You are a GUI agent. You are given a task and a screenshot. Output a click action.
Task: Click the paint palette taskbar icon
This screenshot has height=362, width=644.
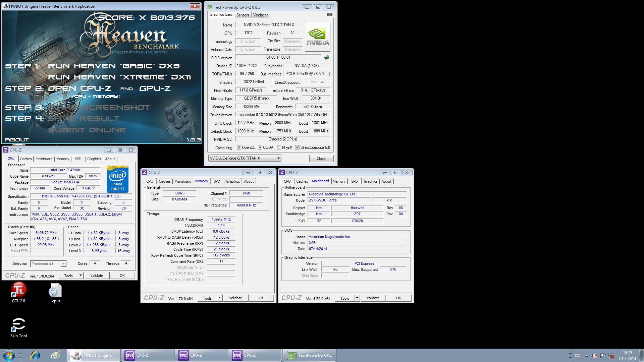(56, 355)
